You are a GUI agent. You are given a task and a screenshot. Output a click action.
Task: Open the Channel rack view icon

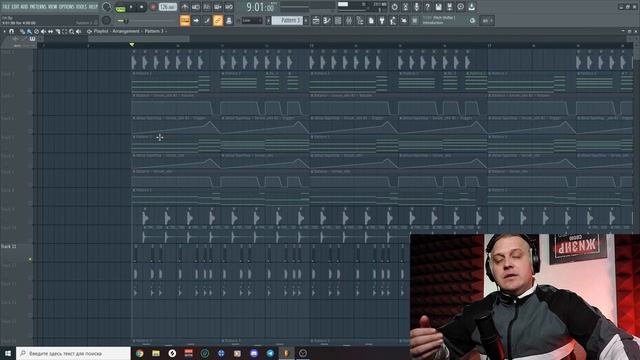pos(338,20)
